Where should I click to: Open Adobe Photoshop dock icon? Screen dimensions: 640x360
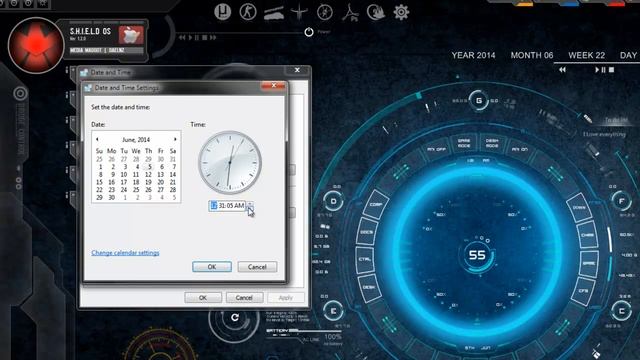point(350,12)
